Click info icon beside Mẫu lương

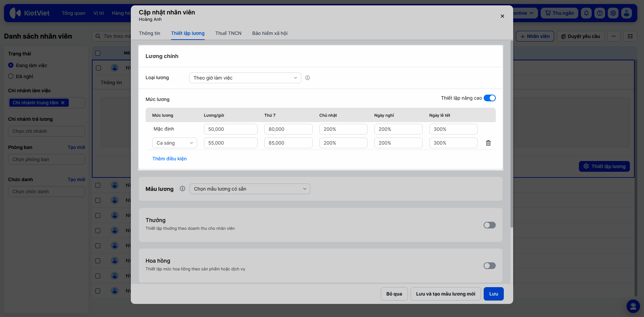click(x=182, y=189)
